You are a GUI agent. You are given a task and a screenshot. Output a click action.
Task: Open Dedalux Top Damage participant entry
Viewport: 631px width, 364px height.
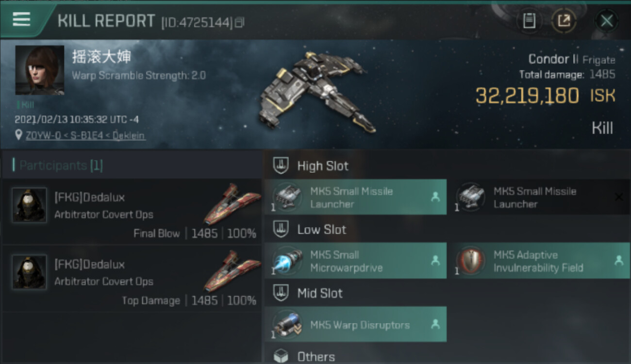click(132, 279)
